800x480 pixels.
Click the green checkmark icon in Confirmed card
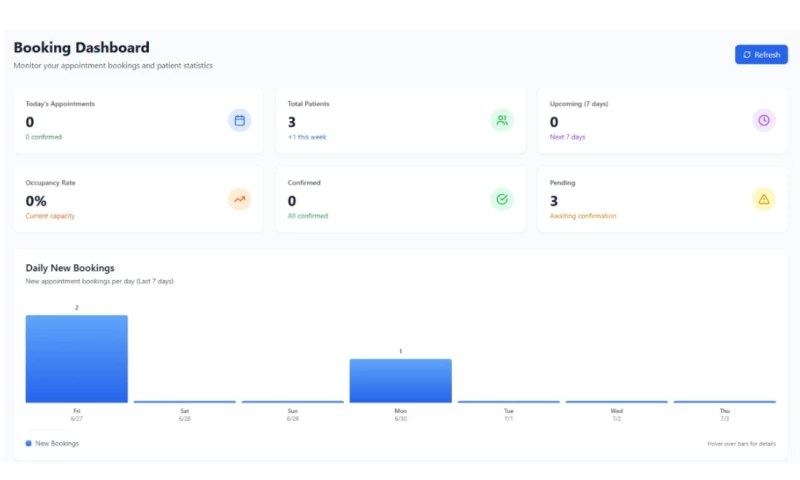502,199
